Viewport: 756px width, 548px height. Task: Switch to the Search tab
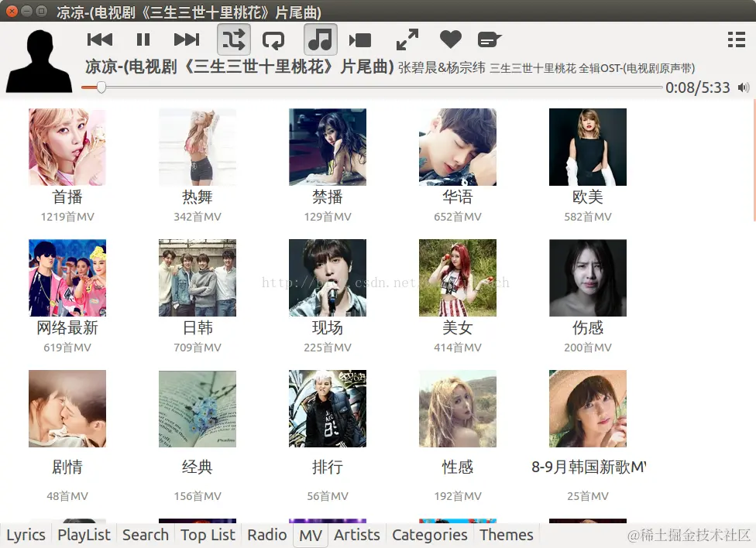146,535
